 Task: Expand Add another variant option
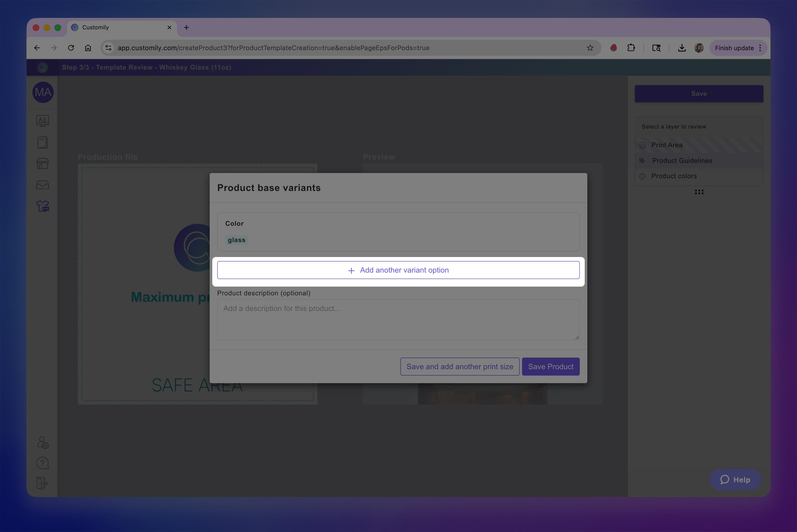coord(398,270)
